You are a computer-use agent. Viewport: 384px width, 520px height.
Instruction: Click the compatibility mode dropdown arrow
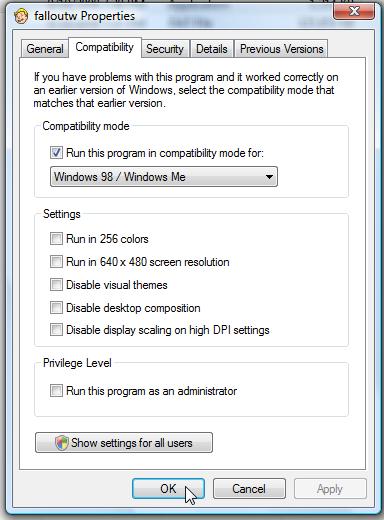269,177
